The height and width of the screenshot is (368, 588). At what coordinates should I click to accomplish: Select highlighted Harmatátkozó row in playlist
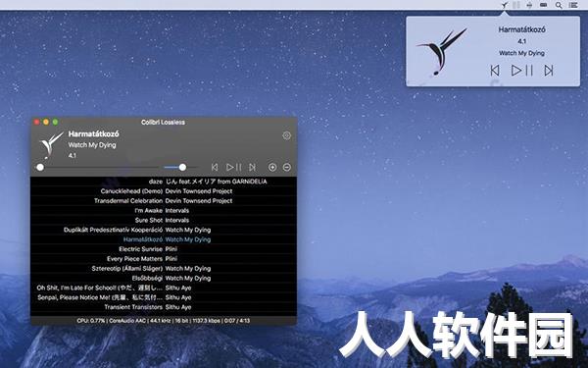(x=164, y=239)
